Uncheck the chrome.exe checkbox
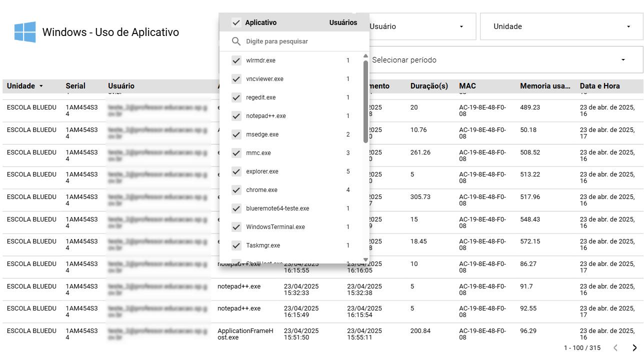 pyautogui.click(x=236, y=190)
